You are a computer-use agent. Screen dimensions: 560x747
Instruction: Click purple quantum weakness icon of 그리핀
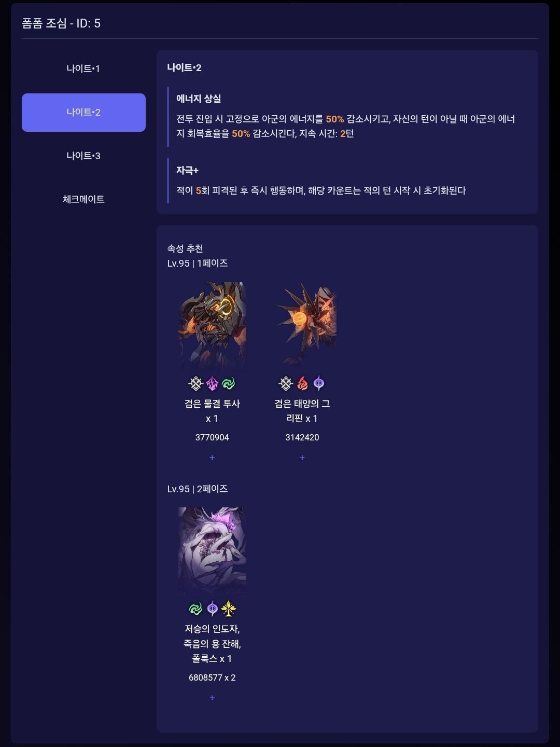click(319, 384)
